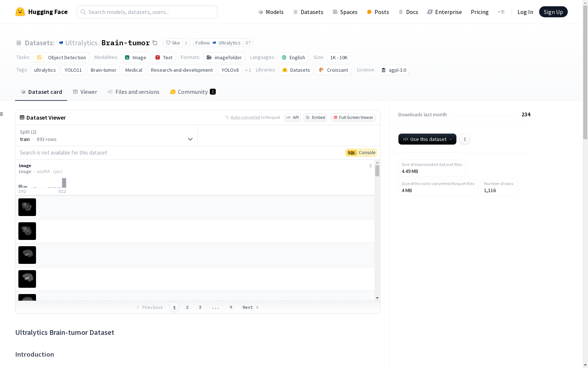Screen dimensions: 588x368
Task: Follow the Ultralytics organization
Action: 218,43
